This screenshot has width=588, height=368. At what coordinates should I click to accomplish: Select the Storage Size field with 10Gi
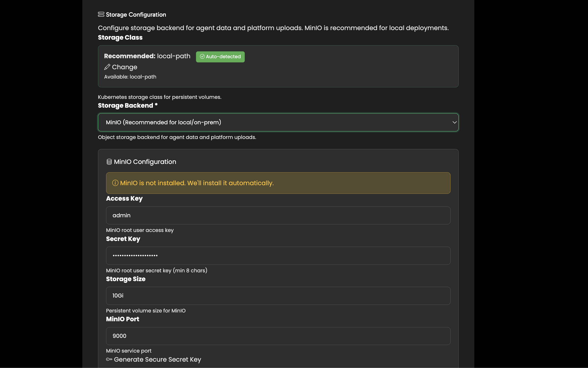tap(278, 296)
